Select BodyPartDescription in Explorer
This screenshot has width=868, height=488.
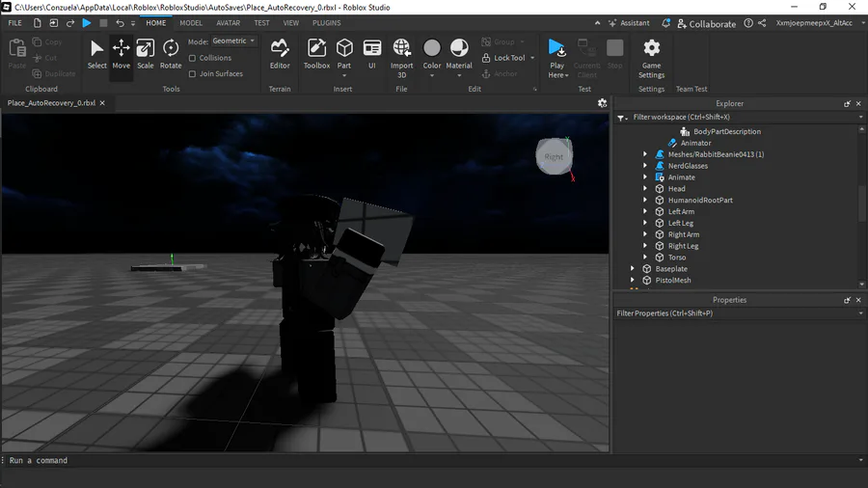pyautogui.click(x=727, y=132)
